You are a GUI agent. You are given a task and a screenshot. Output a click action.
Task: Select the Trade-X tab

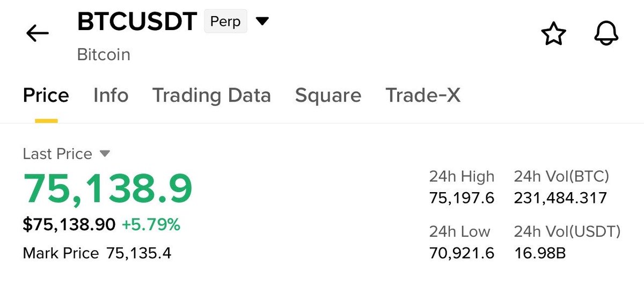click(x=423, y=96)
